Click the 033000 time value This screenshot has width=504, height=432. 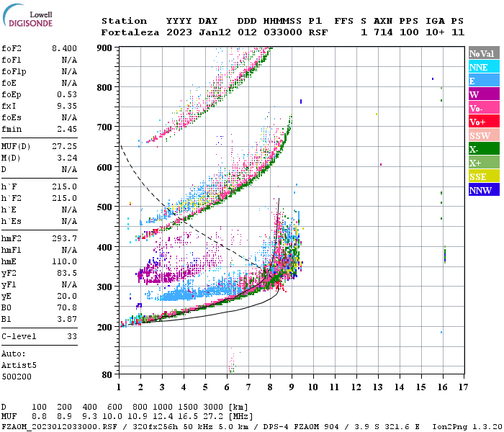[x=283, y=32]
